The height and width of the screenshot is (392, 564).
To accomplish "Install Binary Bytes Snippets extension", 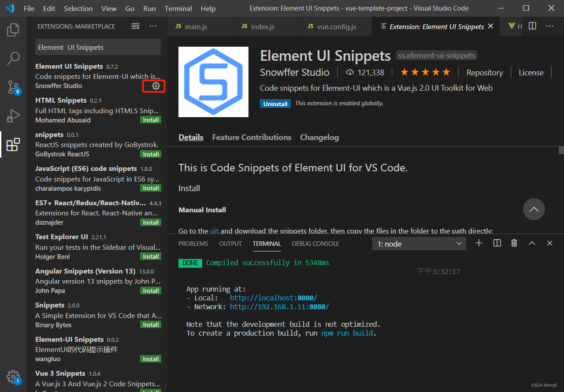I will click(x=151, y=325).
